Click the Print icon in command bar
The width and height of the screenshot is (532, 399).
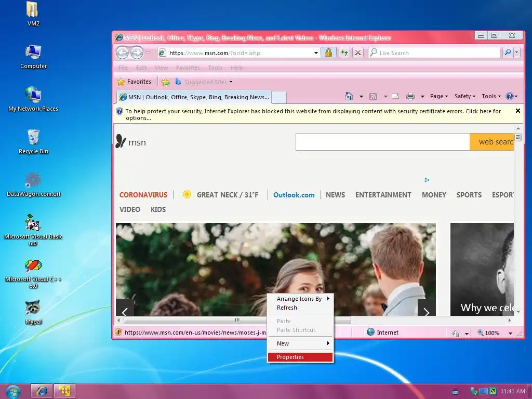point(410,96)
